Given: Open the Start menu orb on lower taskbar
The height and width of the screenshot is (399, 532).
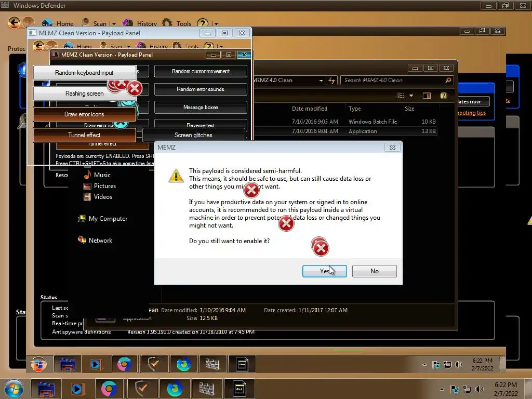Looking at the screenshot, I should click(14, 389).
